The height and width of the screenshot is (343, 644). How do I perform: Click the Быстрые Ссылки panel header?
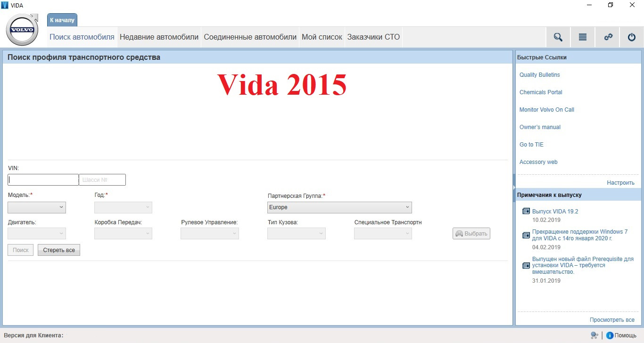coord(578,57)
